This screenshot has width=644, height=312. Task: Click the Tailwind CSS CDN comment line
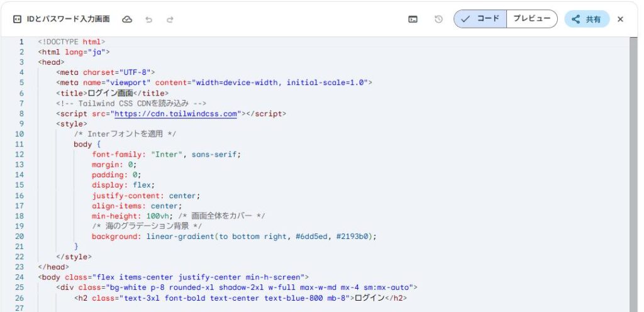click(x=131, y=103)
